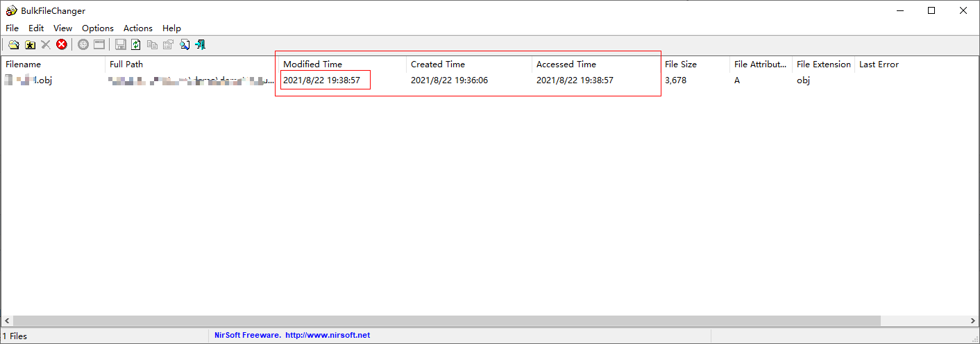Sort by the Filename column header
This screenshot has width=980, height=344.
(53, 64)
